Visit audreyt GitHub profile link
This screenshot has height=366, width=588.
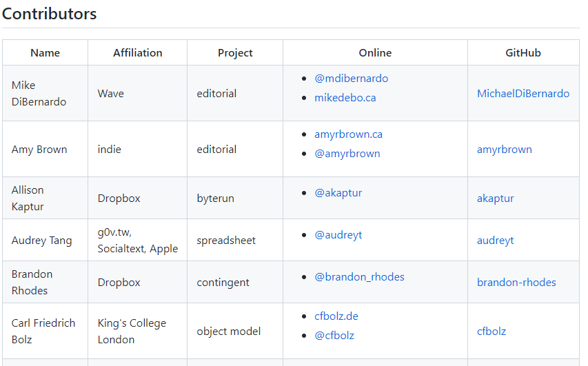[496, 240]
